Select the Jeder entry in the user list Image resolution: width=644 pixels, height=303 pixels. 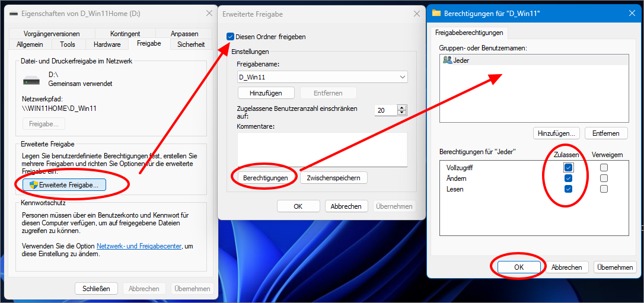[534, 60]
